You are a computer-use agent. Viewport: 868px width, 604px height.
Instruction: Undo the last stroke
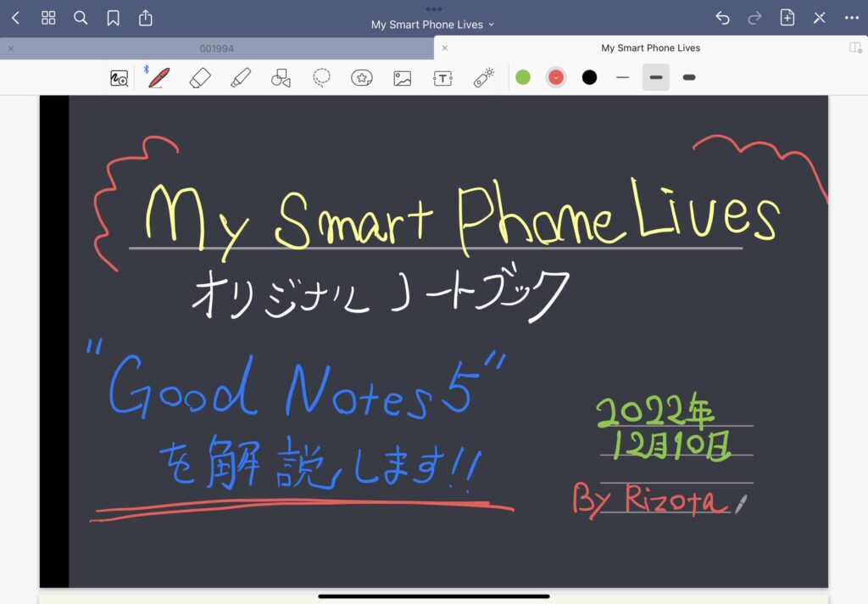722,19
